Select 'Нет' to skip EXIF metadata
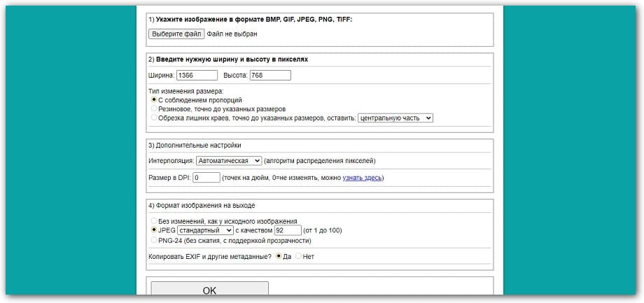The height and width of the screenshot is (303, 644). pos(299,256)
